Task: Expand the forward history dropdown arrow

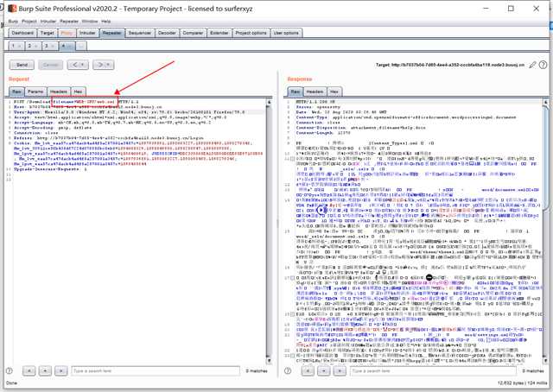Action: coord(109,65)
